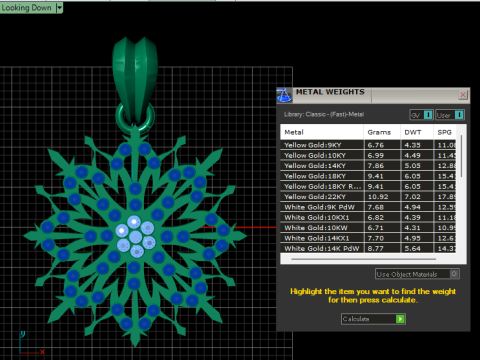Click the 8.77 grams value
This screenshot has width=480, height=360.
click(x=376, y=248)
